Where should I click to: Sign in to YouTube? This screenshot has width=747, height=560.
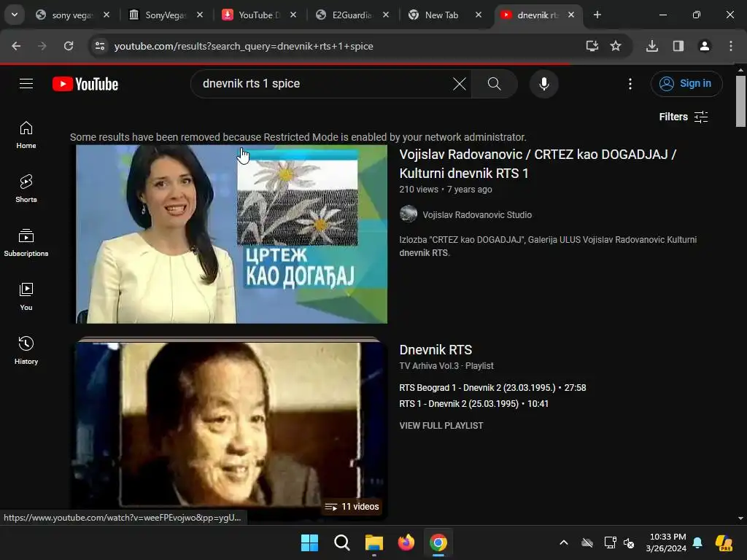point(686,84)
